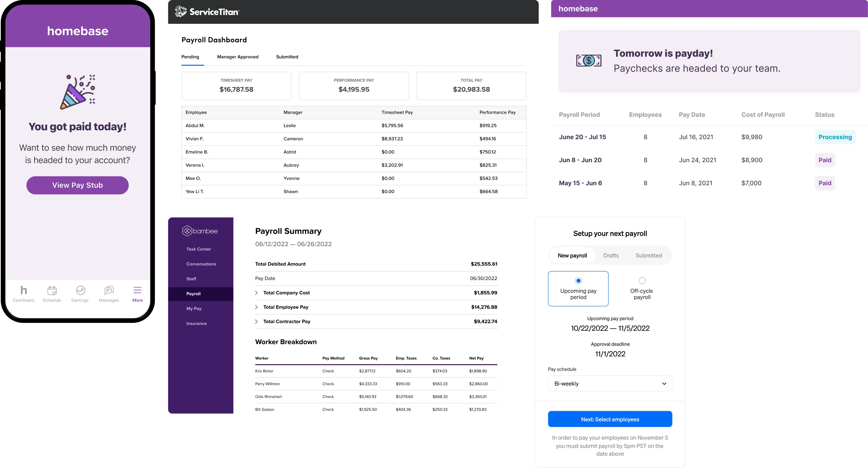Image resolution: width=868 pixels, height=468 pixels.
Task: Expand the Total Contractor Pay row
Action: click(x=257, y=322)
